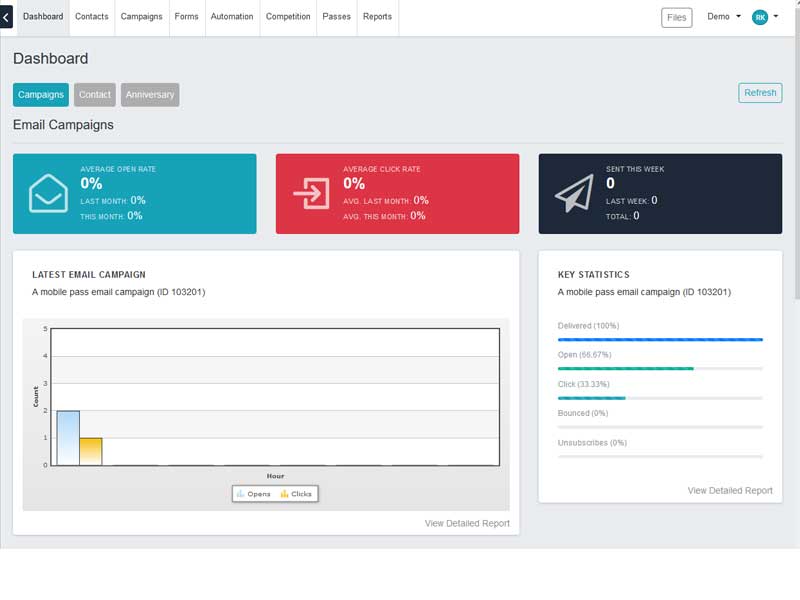Switch to the Contact dashboard tab
800x600 pixels.
[95, 95]
